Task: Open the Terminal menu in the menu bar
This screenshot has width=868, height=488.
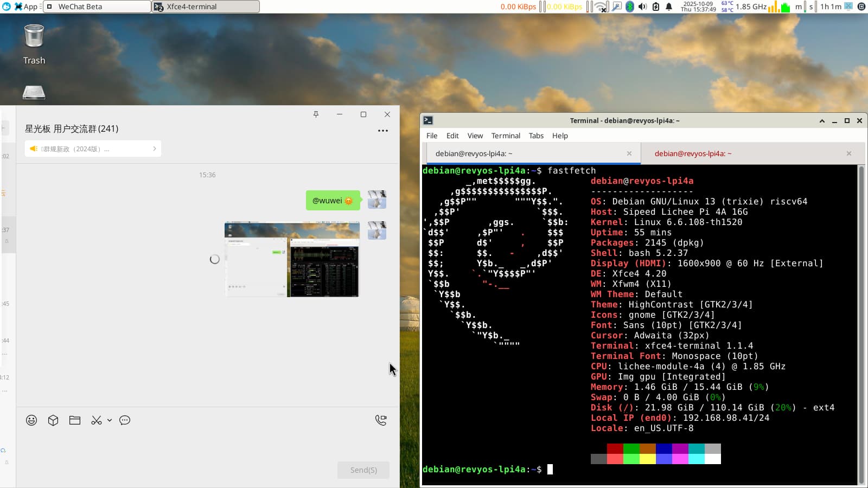Action: [x=506, y=136]
